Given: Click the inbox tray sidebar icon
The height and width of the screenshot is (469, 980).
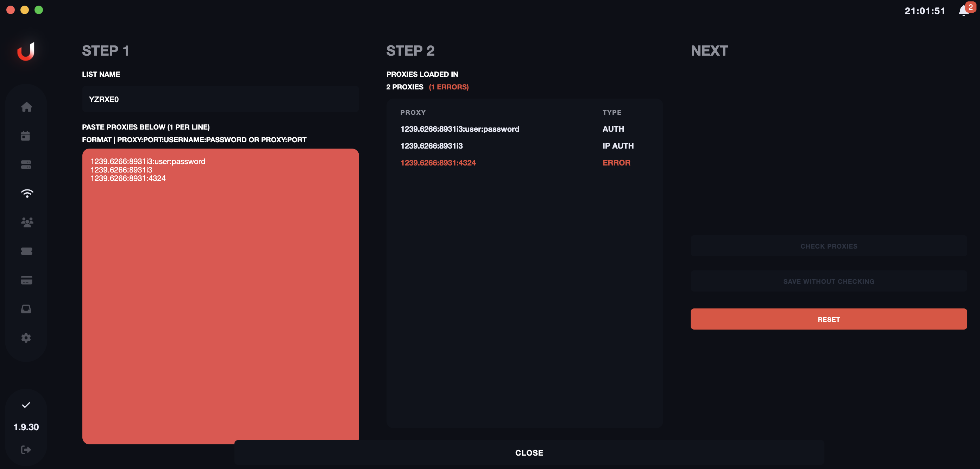Looking at the screenshot, I should (x=26, y=309).
